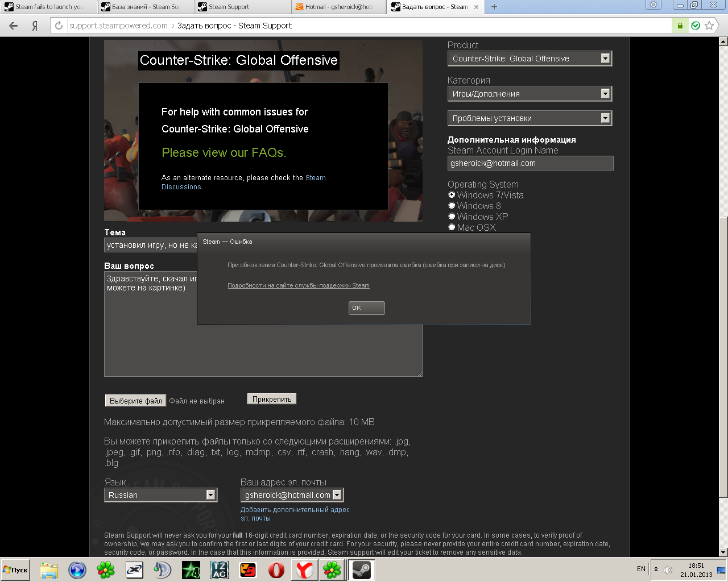Image resolution: width=728 pixels, height=582 pixels.
Task: Switch to Steam on the taskbar
Action: pos(362,569)
